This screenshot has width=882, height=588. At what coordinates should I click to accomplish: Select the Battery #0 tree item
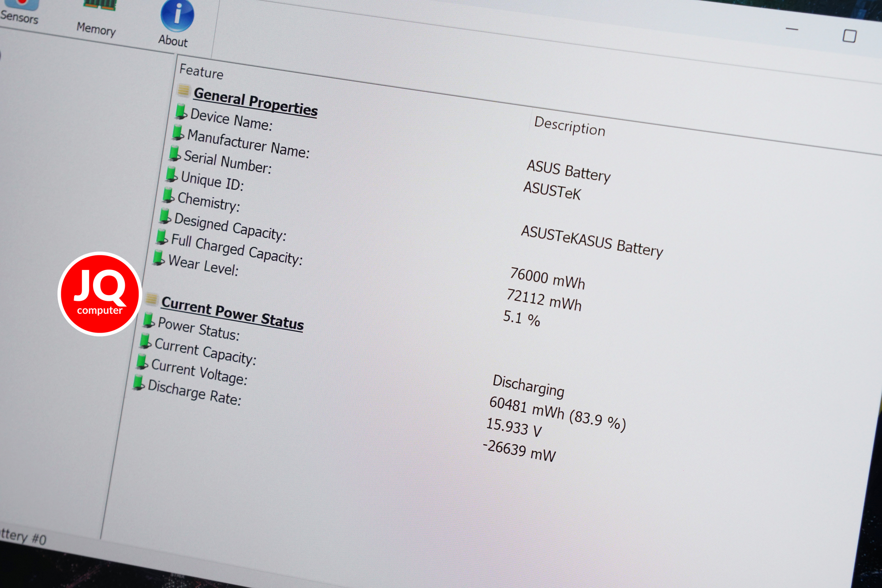pyautogui.click(x=23, y=536)
